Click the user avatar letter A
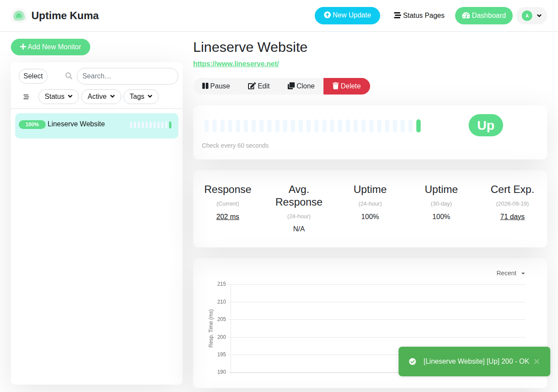 (527, 16)
